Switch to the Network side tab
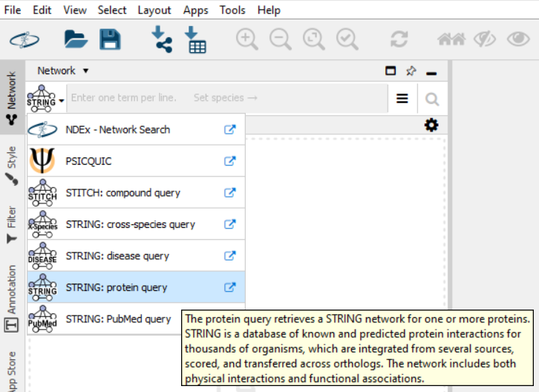The height and width of the screenshot is (392, 539). pyautogui.click(x=12, y=98)
